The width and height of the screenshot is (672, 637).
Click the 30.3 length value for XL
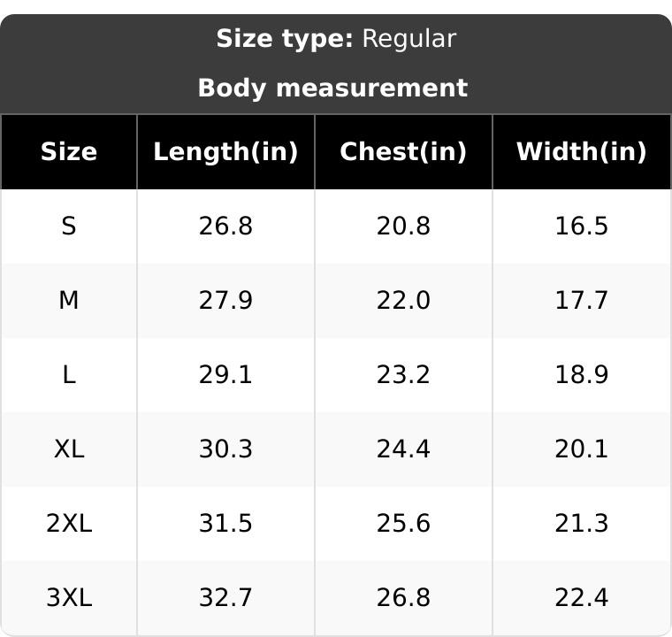point(225,449)
